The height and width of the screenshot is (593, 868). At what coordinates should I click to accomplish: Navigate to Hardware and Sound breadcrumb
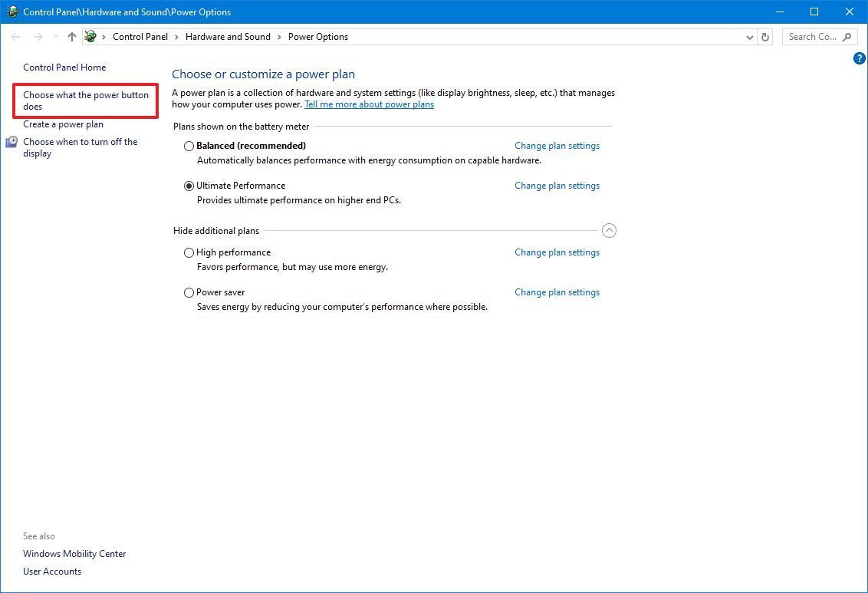pyautogui.click(x=228, y=36)
